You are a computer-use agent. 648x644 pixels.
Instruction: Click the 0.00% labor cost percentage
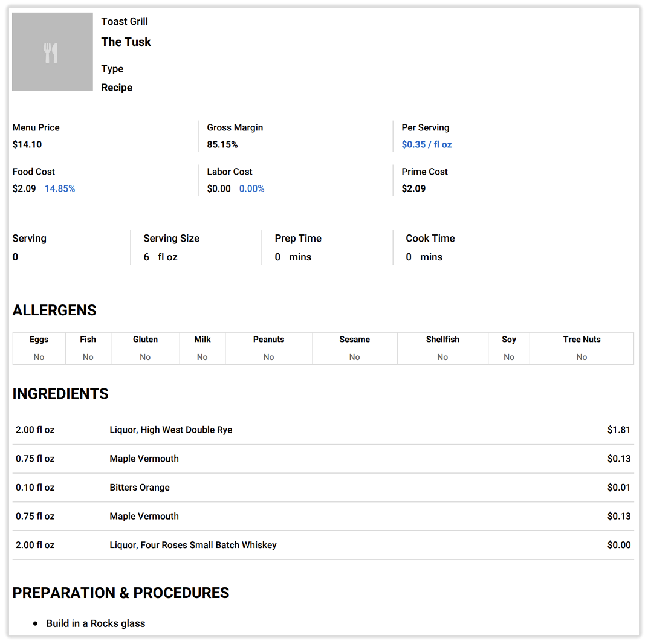coord(251,188)
